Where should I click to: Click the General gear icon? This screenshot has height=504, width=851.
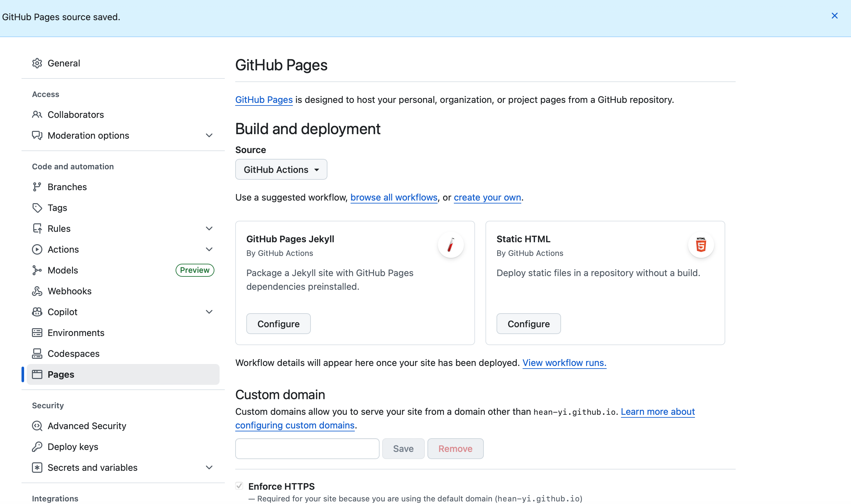point(37,63)
